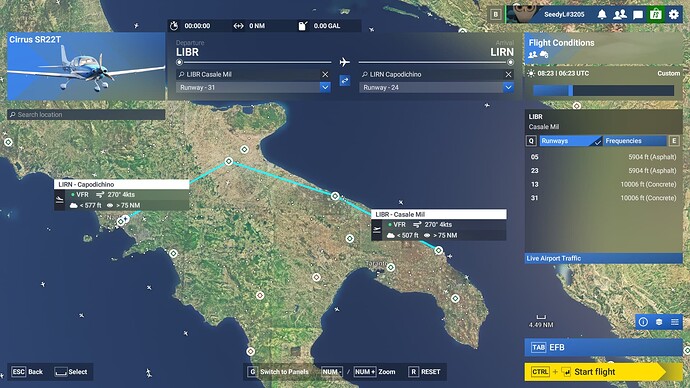The image size is (690, 388).
Task: Toggle multiplayer in Flight Conditions
Action: click(532, 55)
